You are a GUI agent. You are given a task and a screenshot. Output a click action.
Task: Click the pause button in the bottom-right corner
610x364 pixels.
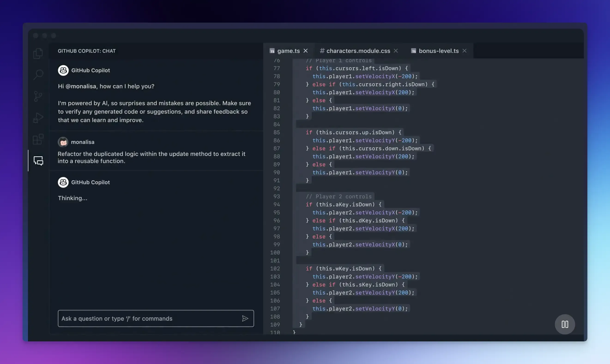(565, 324)
